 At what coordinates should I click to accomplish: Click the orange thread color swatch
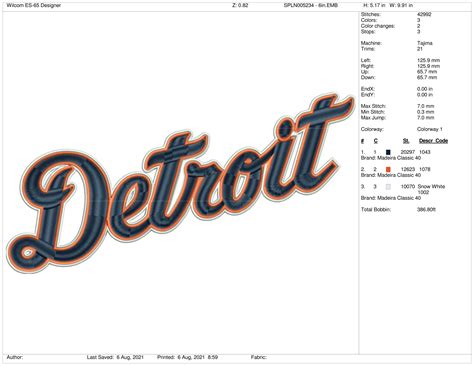(x=388, y=169)
